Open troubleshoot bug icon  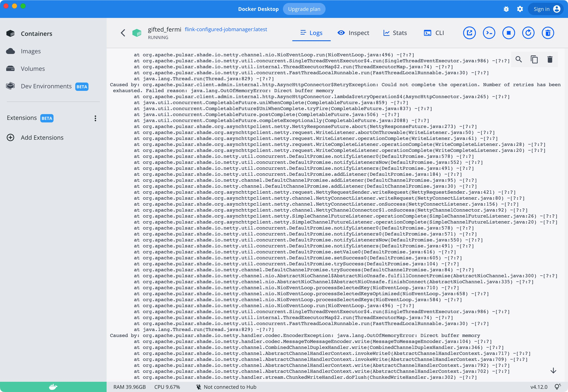coord(506,9)
